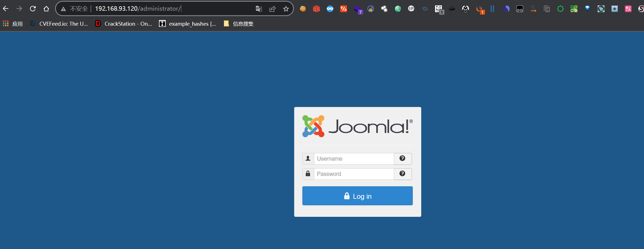Open the green gear extension
Image resolution: width=644 pixels, height=249 pixels.
point(560,9)
